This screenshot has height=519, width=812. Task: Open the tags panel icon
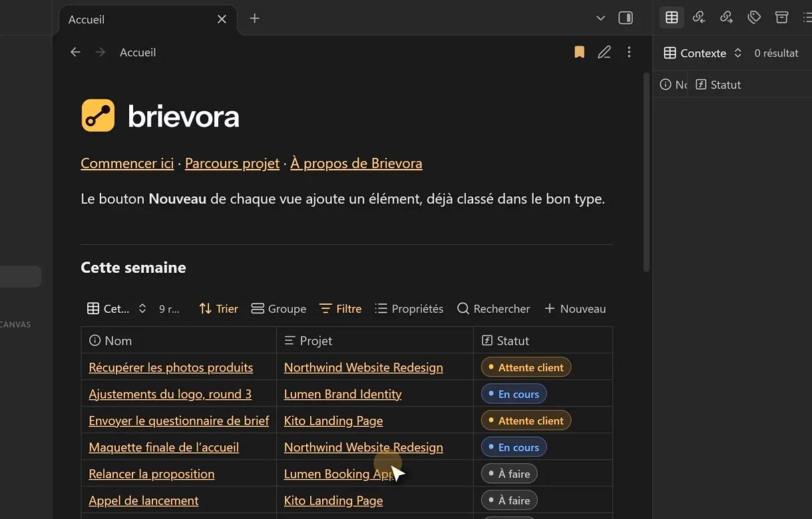(754, 18)
